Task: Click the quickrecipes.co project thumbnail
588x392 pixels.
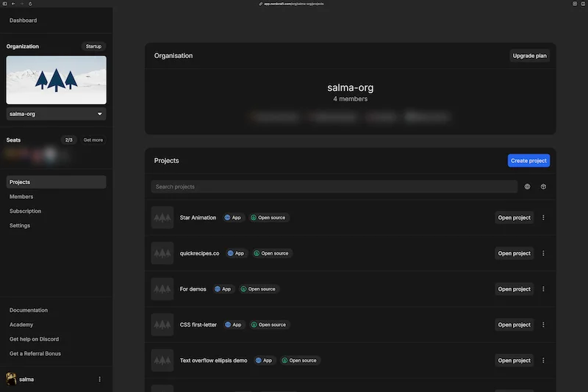Action: tap(162, 253)
